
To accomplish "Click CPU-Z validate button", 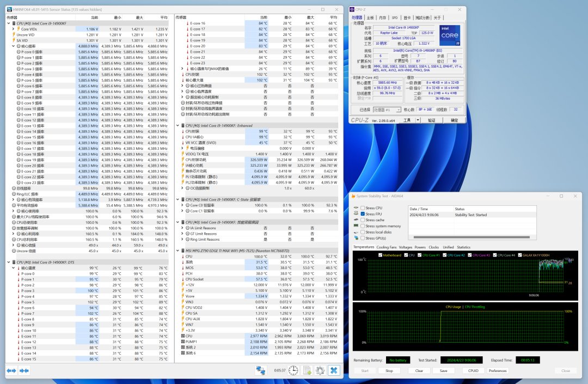I will tap(431, 120).
